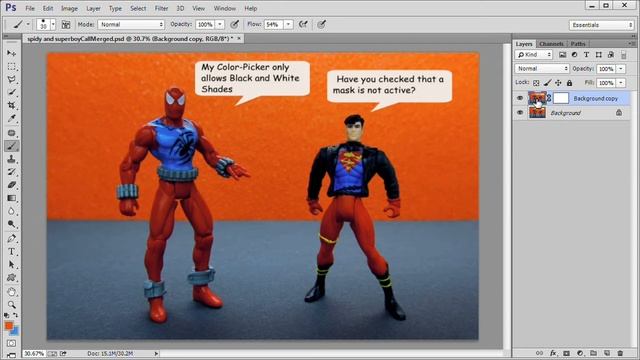Open status bar info arrow
Screen dimensions: 640x360
point(156,353)
